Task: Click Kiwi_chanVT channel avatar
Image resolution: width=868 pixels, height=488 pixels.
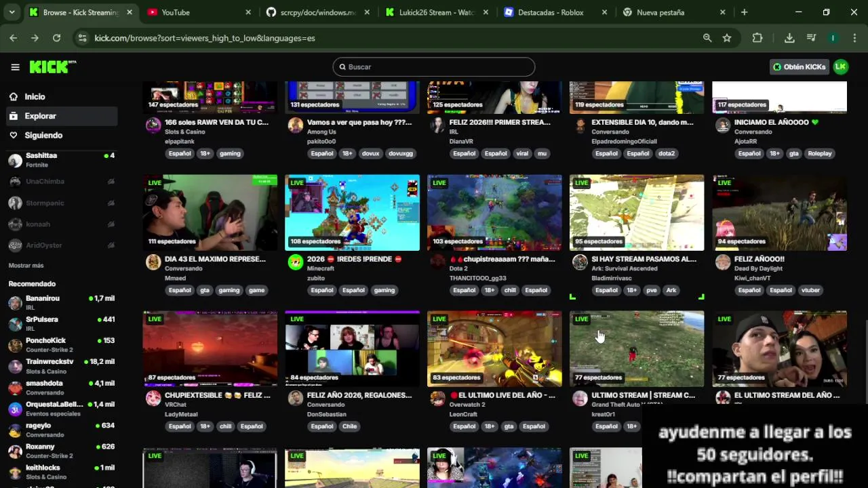Action: 723,262
